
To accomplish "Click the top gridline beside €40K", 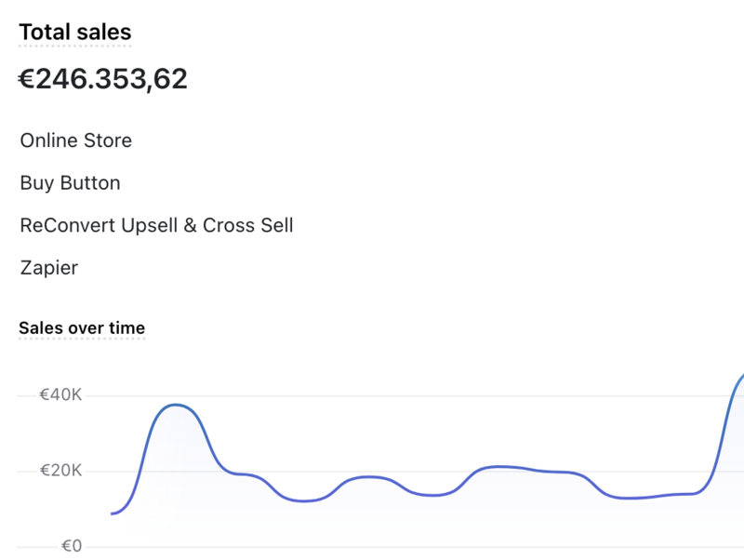I will coord(413,395).
